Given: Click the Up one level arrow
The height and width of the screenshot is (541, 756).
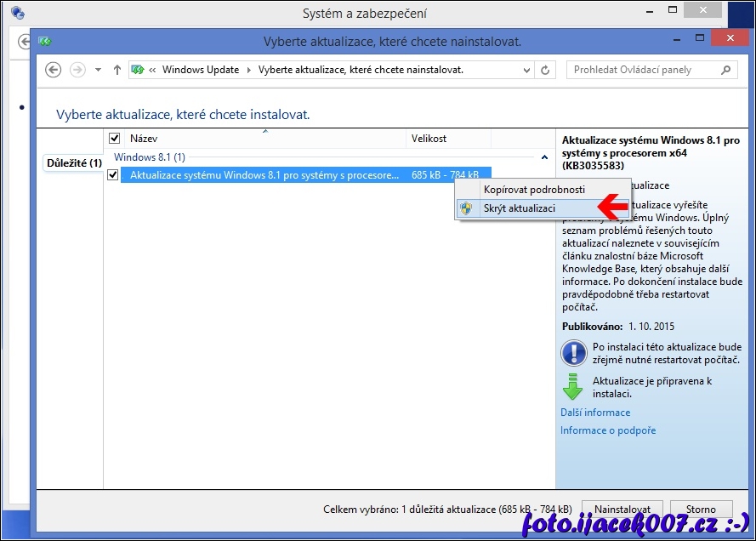Looking at the screenshot, I should point(117,70).
